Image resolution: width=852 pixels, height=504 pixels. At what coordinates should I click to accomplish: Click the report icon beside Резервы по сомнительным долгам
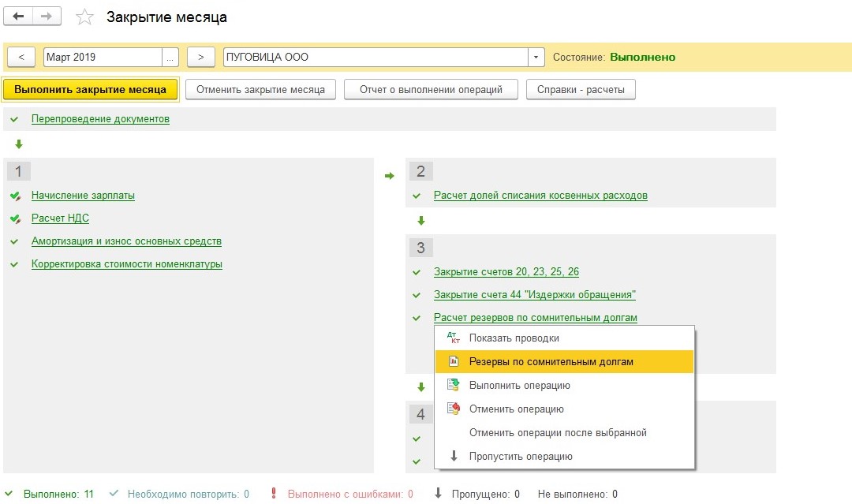coord(453,362)
